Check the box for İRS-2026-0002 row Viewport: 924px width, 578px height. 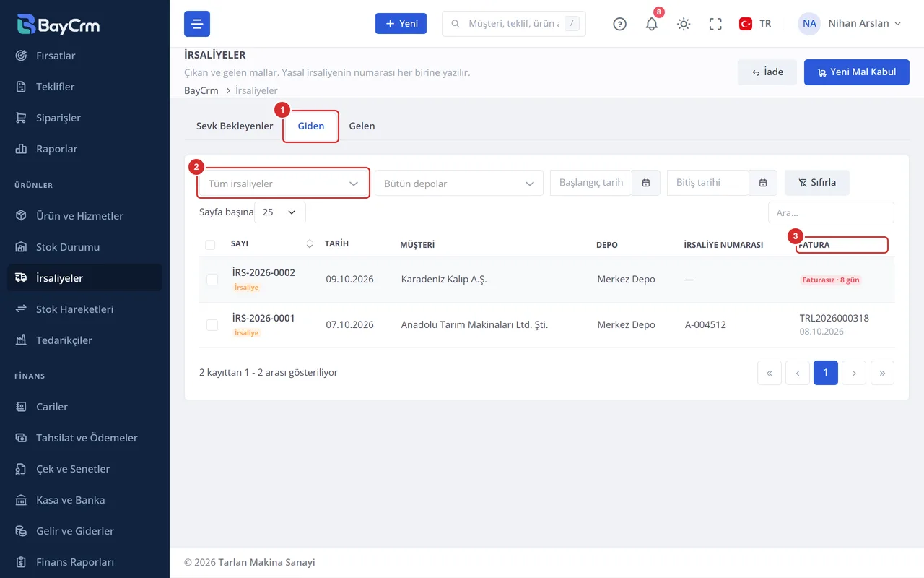(212, 280)
